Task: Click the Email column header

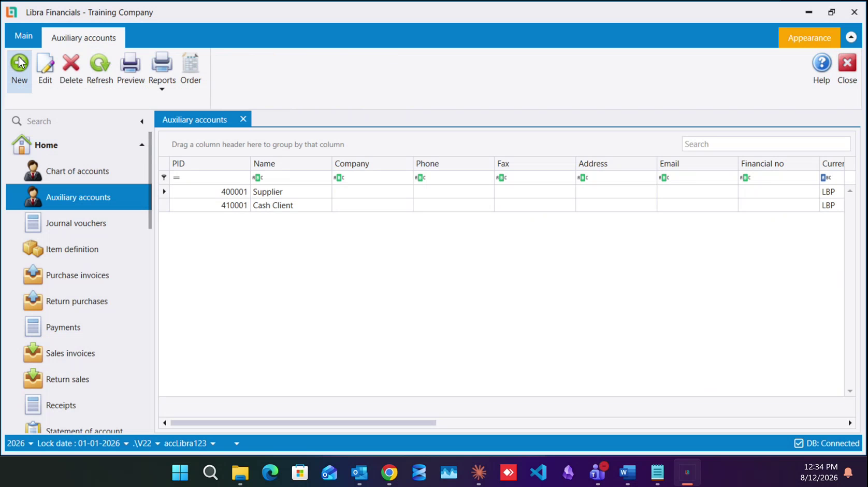Action: pos(698,164)
